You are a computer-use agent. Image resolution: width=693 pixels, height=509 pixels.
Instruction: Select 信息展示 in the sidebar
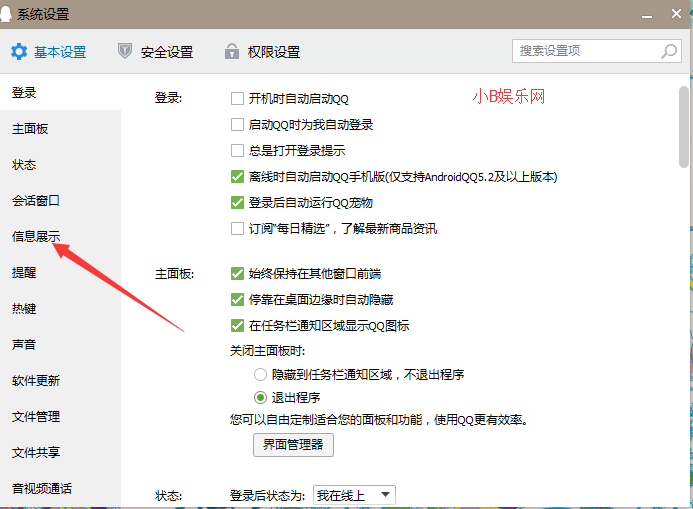[60, 236]
